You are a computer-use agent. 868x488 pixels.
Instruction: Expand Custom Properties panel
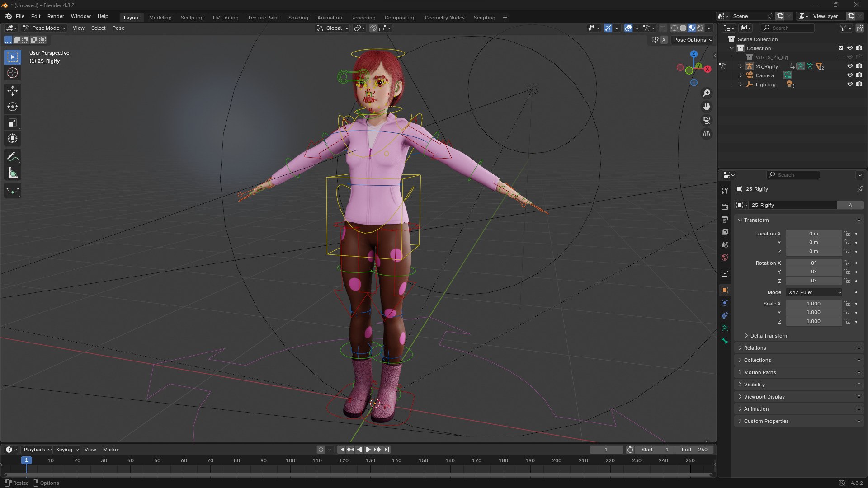(765, 421)
